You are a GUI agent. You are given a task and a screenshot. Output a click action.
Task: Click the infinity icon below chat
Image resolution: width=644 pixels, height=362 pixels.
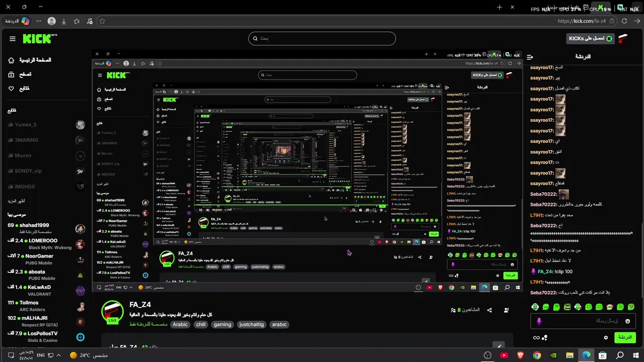536,338
